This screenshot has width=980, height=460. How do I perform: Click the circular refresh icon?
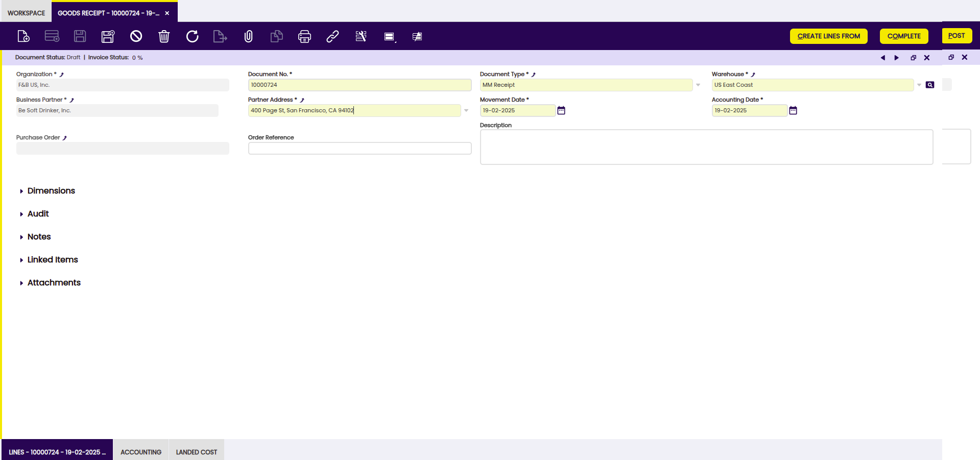point(192,36)
